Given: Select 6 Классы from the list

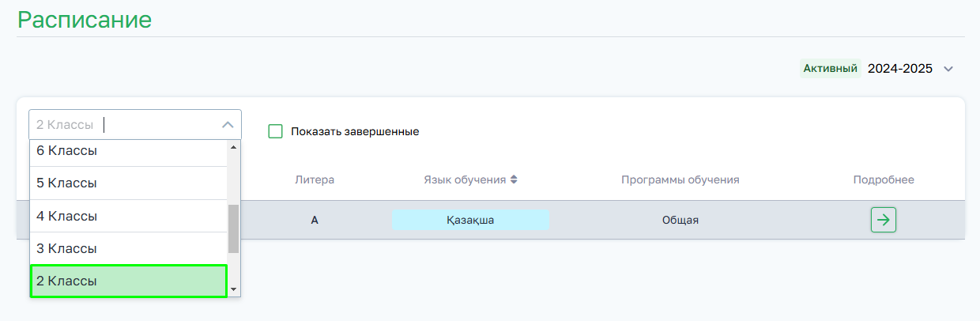Looking at the screenshot, I should [x=128, y=152].
